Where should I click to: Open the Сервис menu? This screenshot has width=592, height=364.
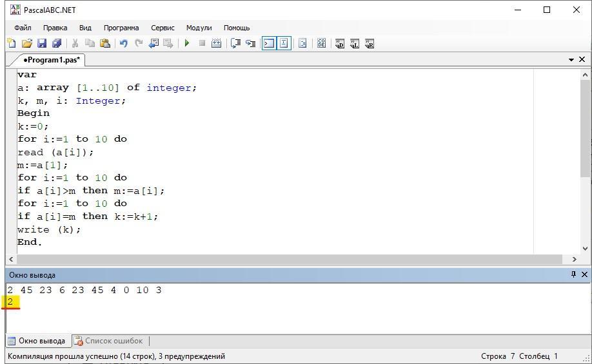pos(163,28)
